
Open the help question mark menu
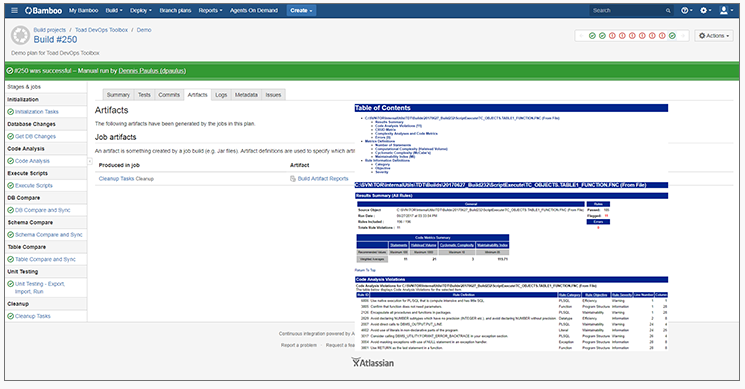[686, 10]
